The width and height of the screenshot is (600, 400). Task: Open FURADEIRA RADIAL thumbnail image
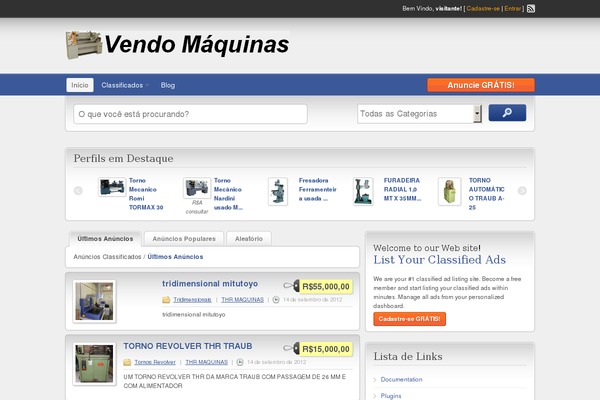click(363, 191)
